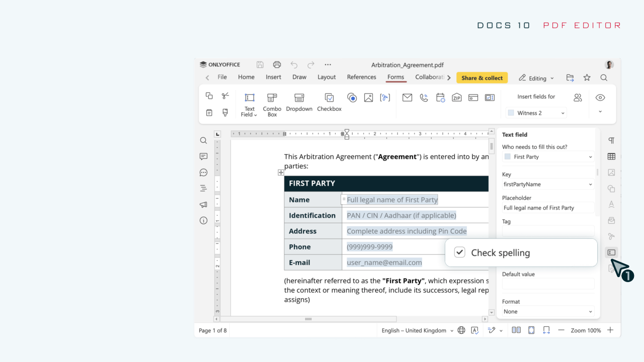The image size is (644, 362).
Task: Open the English – United Kingdom language selector
Action: click(417, 330)
